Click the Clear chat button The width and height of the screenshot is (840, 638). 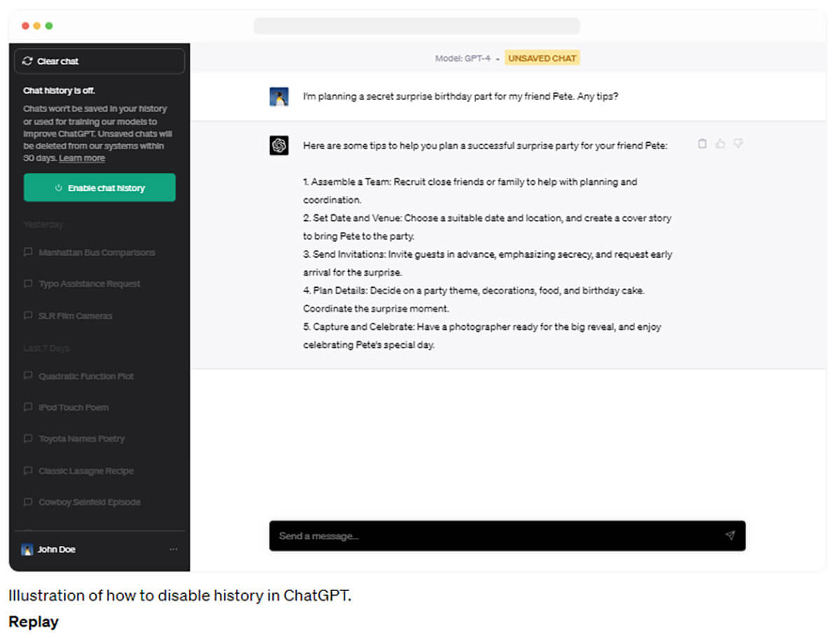(x=99, y=61)
